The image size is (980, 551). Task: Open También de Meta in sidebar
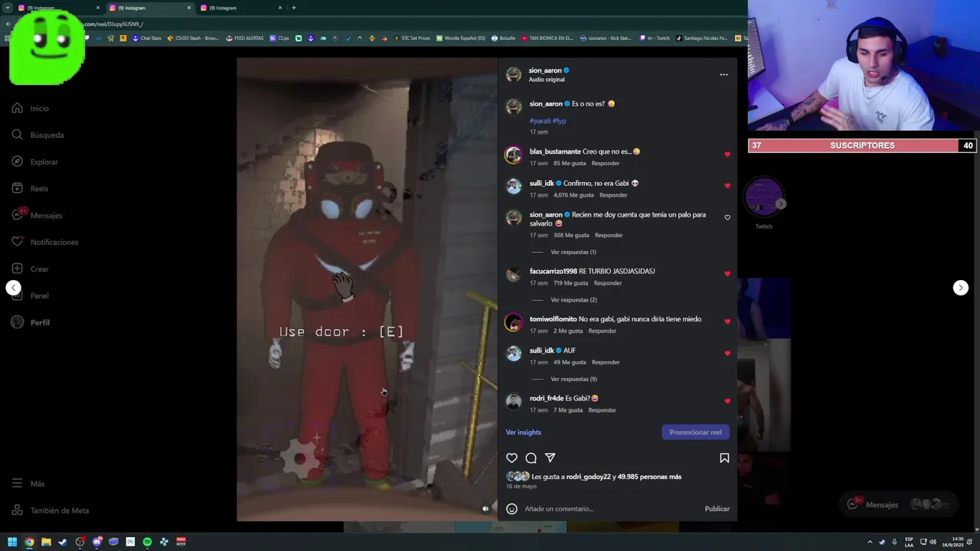50,510
